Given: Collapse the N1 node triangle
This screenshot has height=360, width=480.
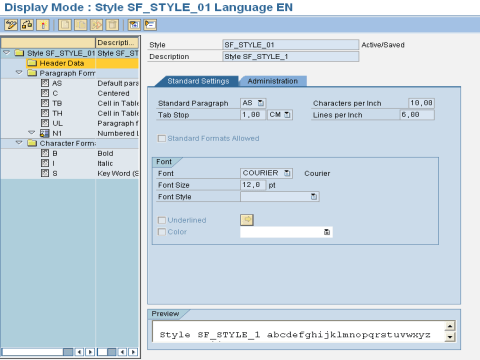Looking at the screenshot, I should pyautogui.click(x=32, y=132).
